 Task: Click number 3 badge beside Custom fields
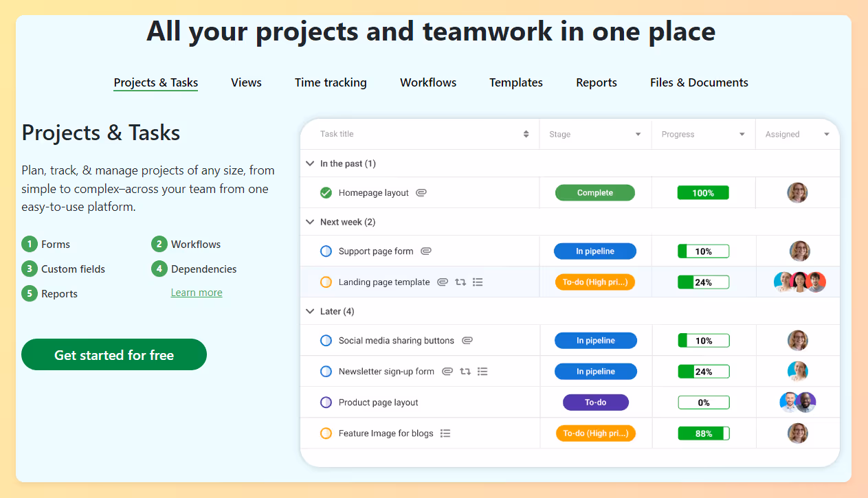[x=30, y=269]
